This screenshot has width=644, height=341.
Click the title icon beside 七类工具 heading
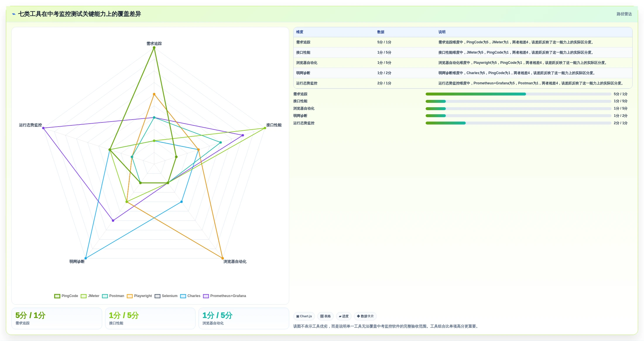coord(14,14)
